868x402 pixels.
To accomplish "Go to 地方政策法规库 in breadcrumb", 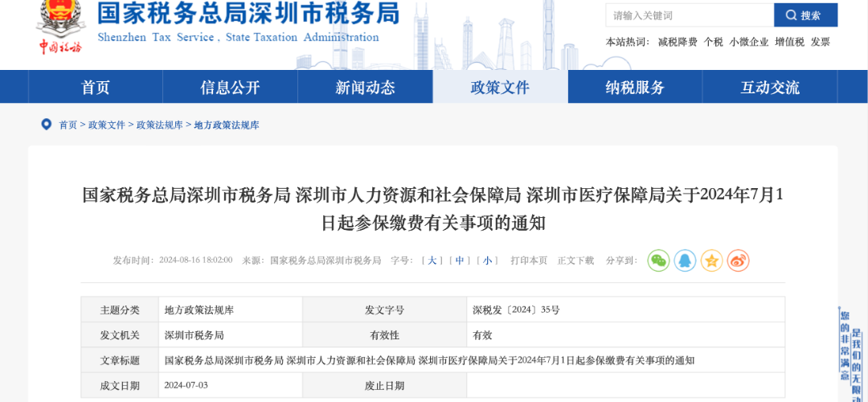I will click(x=227, y=125).
